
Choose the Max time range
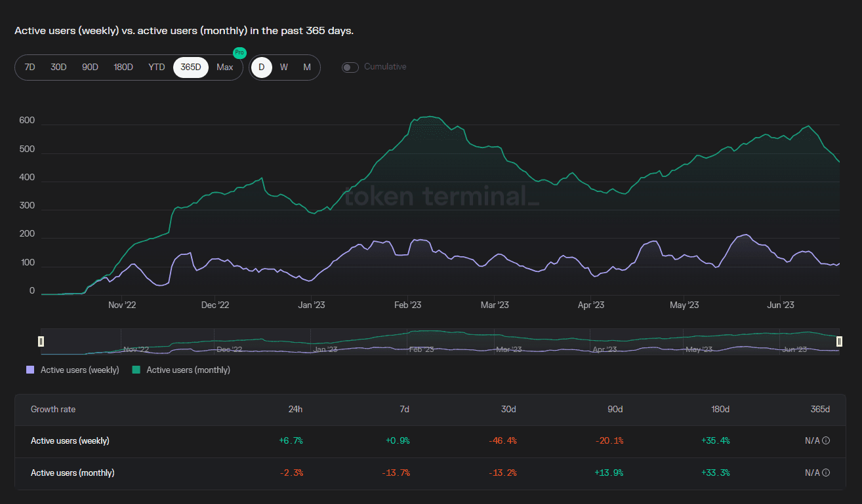tap(225, 68)
